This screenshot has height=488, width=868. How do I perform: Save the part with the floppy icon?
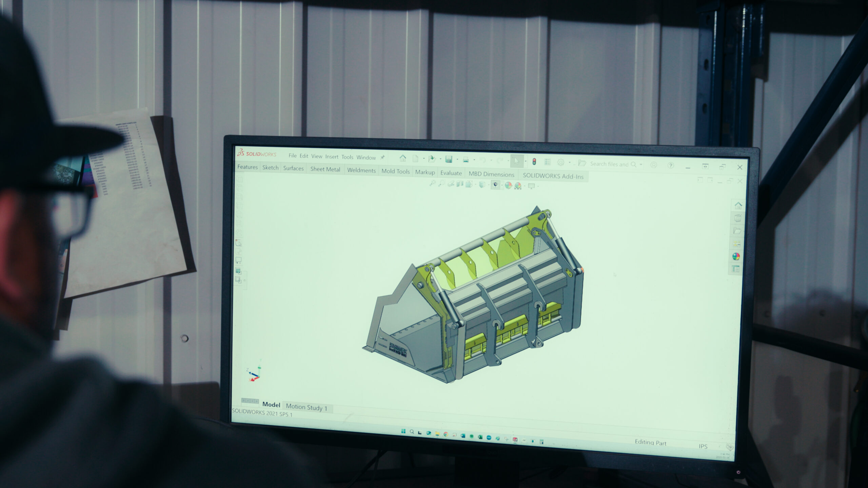[x=449, y=159]
